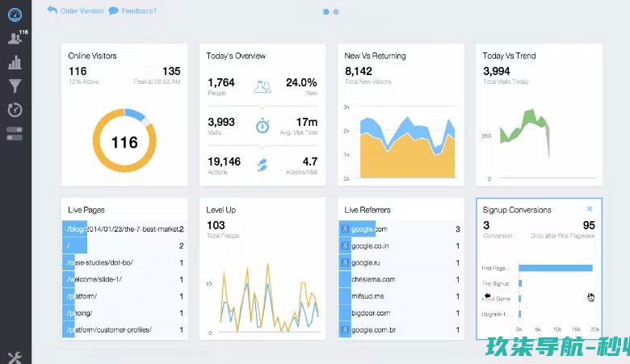Select the /welcome/slide-1/ page row
Image resolution: width=630 pixels, height=364 pixels.
click(124, 279)
